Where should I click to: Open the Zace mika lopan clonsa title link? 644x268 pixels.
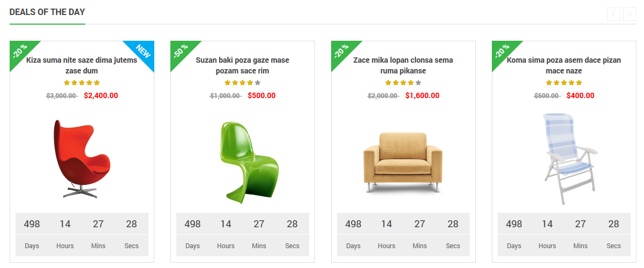403,65
